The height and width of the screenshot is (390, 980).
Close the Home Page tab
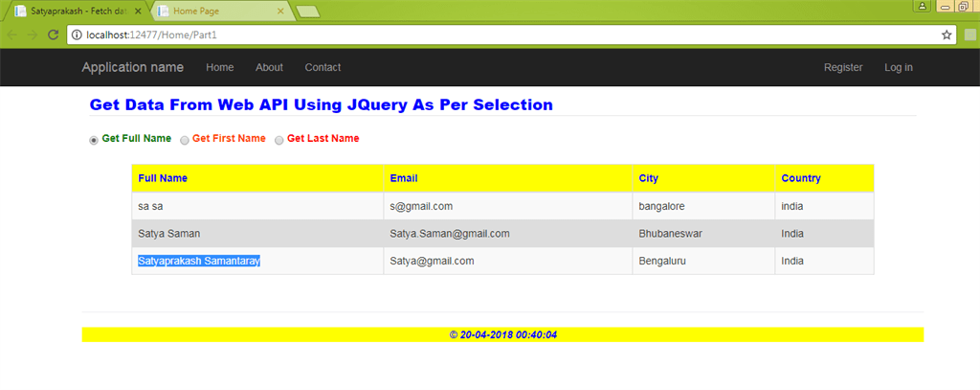[x=280, y=11]
